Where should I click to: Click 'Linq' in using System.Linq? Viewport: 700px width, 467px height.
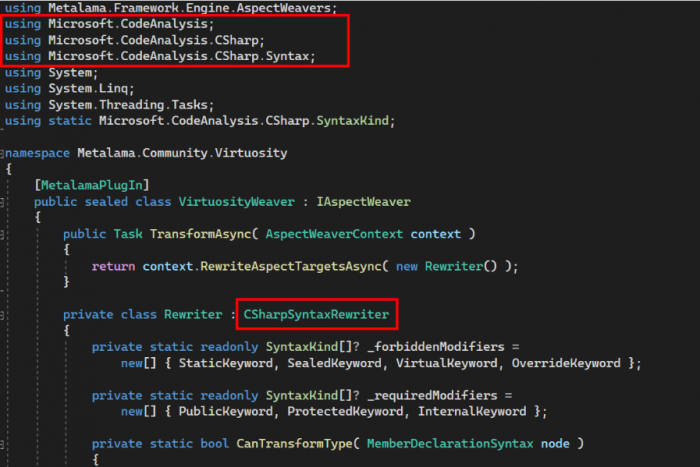tap(113, 88)
